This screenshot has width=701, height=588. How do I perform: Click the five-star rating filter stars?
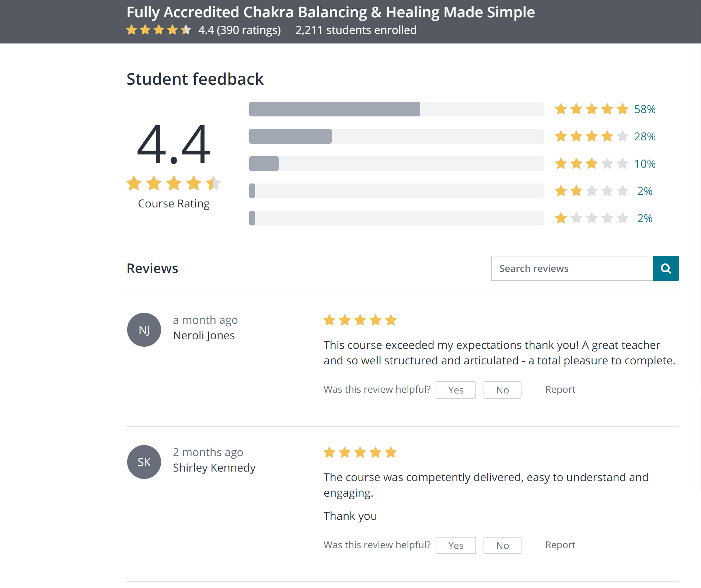tap(592, 109)
